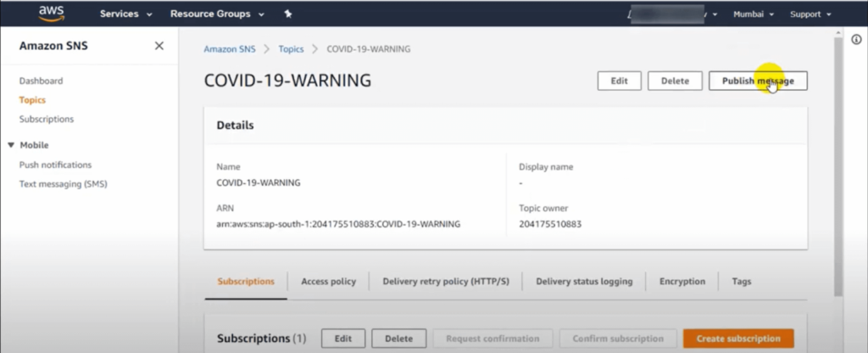
Task: Click the page vertical scrollbar
Action: (x=838, y=166)
